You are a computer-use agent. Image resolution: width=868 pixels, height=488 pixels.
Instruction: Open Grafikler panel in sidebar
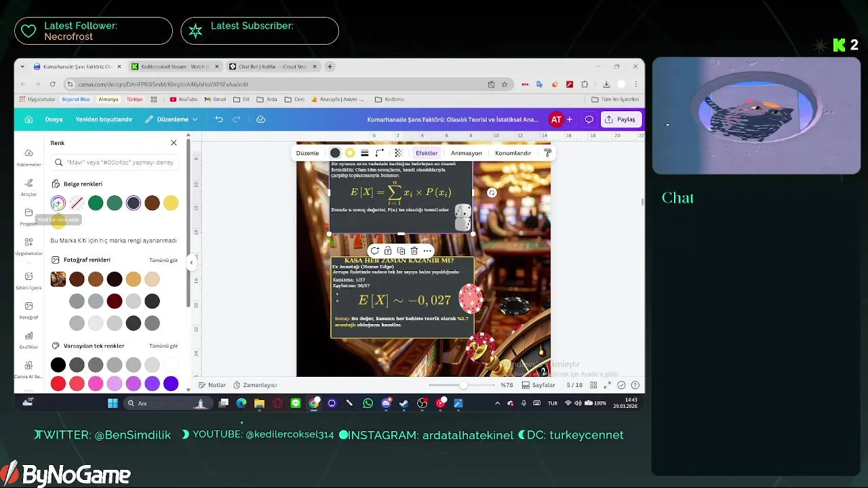(x=28, y=340)
